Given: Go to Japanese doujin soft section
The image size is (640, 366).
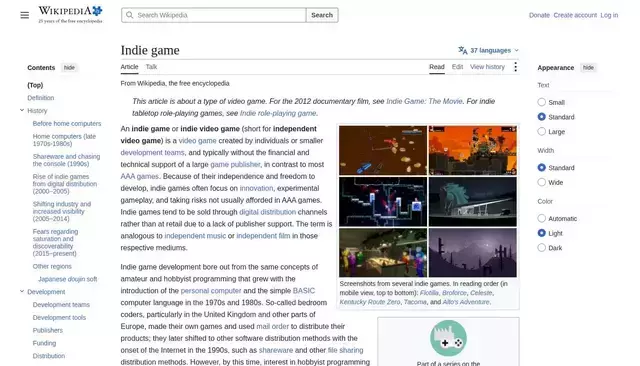Looking at the screenshot, I should 68,279.
